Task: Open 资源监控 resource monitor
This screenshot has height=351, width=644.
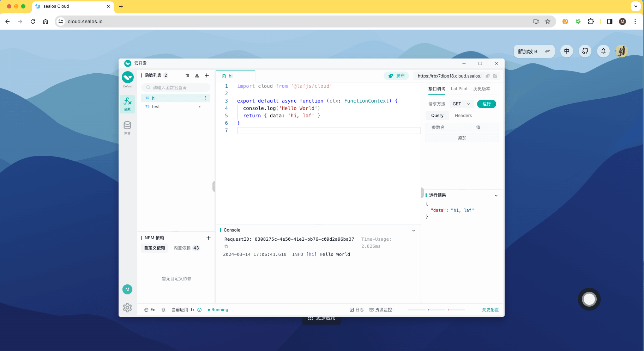Action: pos(381,310)
